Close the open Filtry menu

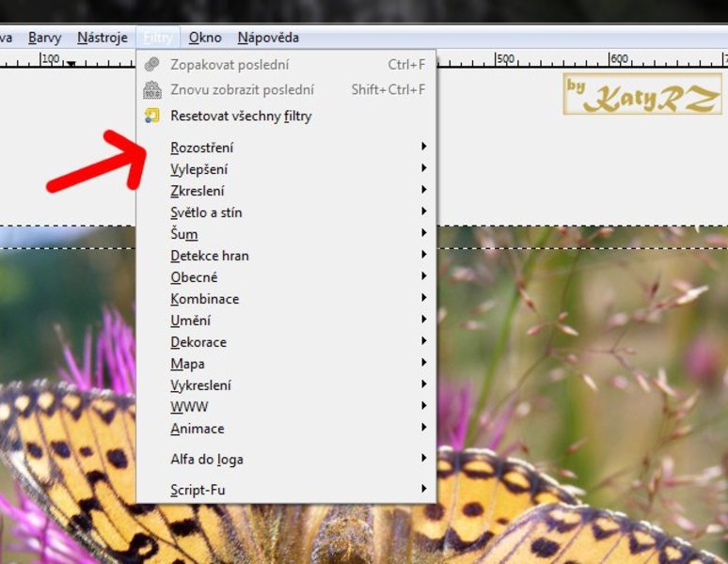tap(158, 38)
